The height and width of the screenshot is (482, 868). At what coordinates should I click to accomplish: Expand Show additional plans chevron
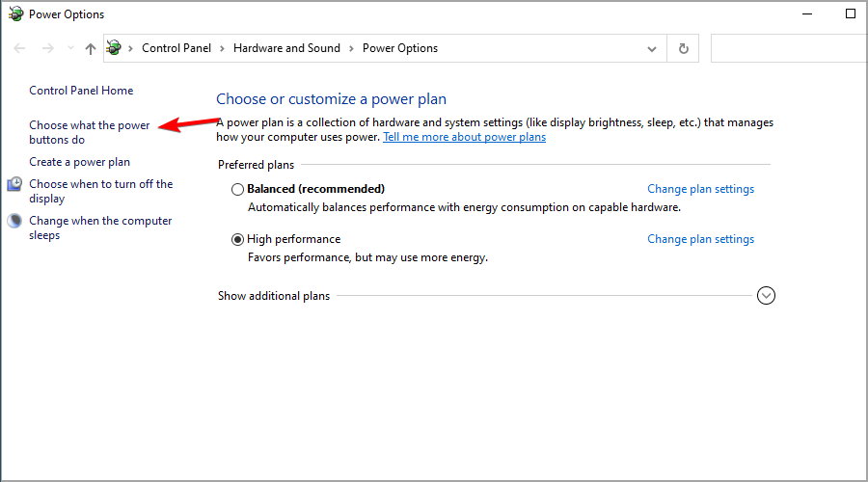[766, 296]
